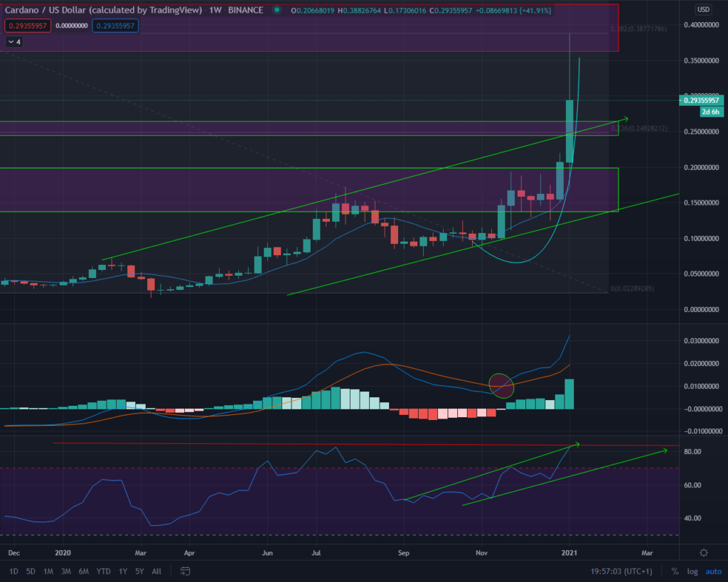This screenshot has height=582, width=728.
Task: Click the 0.03000000 MACD axis label
Action: click(x=703, y=340)
